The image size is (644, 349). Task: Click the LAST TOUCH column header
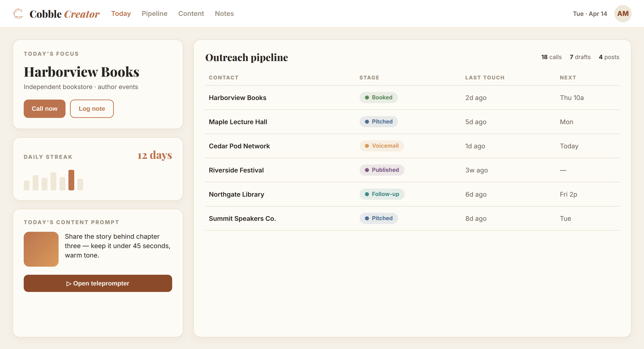(485, 78)
